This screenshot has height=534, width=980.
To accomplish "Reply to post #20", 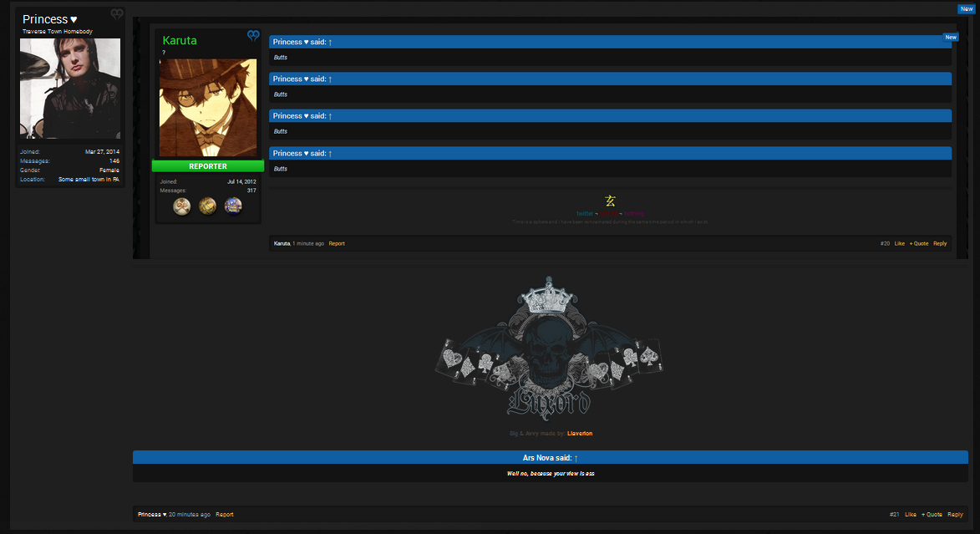I will (940, 243).
